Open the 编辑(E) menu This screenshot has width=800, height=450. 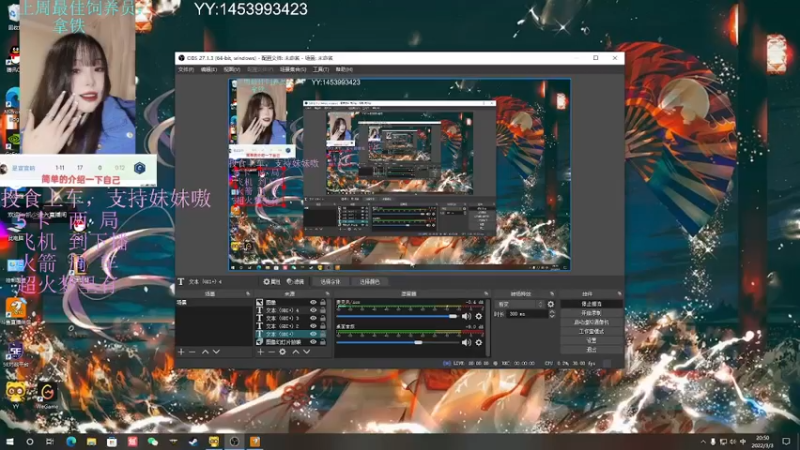209,69
